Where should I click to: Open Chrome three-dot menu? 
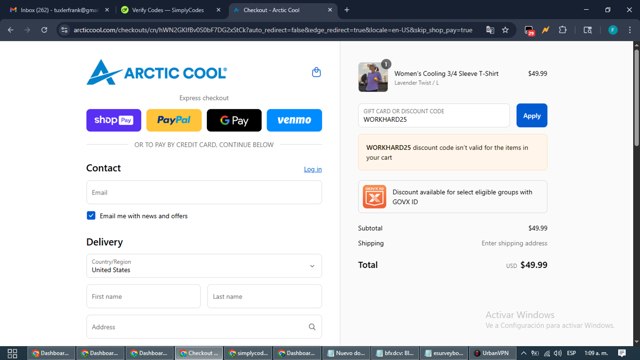point(630,30)
